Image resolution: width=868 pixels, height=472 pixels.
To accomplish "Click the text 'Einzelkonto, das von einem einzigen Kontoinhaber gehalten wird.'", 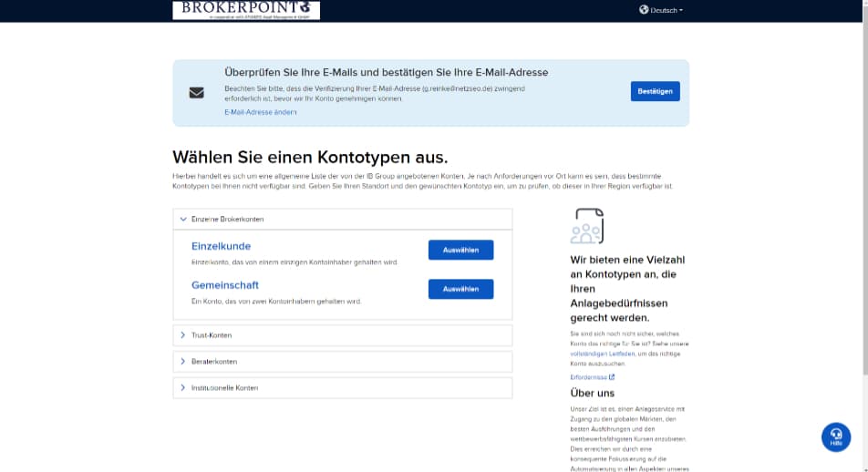I will pyautogui.click(x=294, y=262).
